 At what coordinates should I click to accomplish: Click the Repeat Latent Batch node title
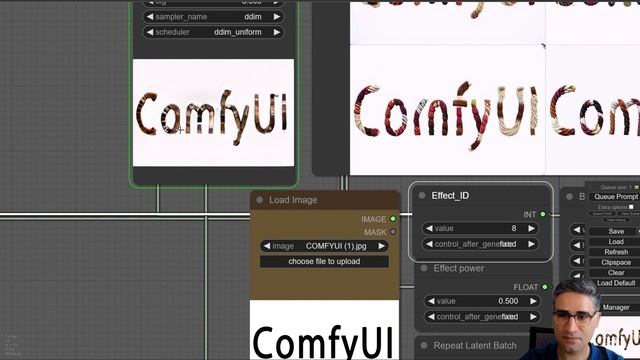(x=475, y=345)
